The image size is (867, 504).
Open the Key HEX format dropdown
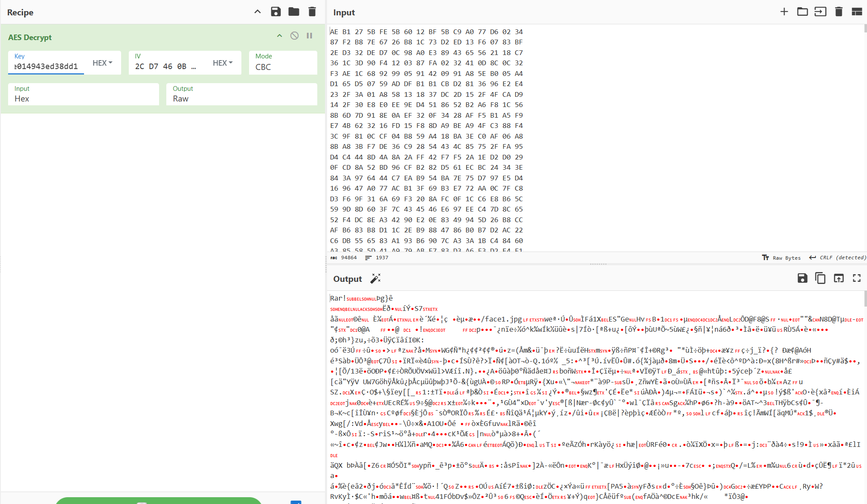coord(102,63)
